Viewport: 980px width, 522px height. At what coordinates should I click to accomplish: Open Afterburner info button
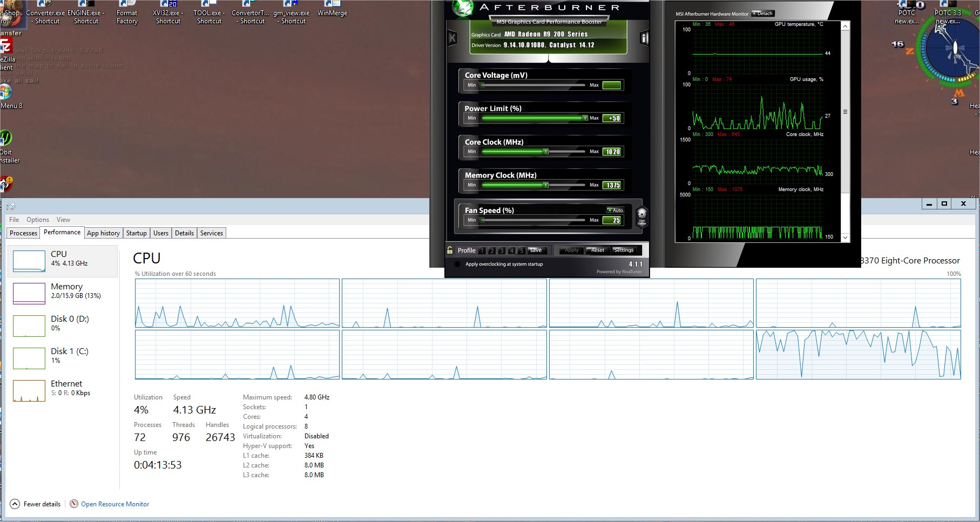(644, 38)
